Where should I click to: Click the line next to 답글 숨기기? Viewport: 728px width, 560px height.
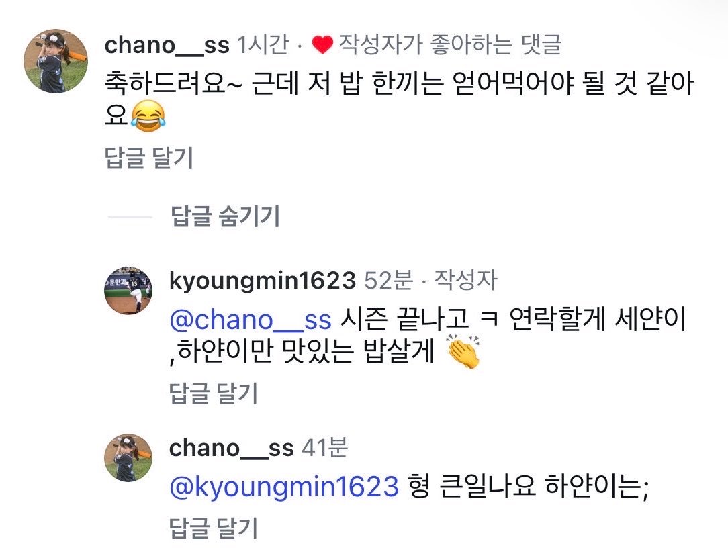coord(130,217)
